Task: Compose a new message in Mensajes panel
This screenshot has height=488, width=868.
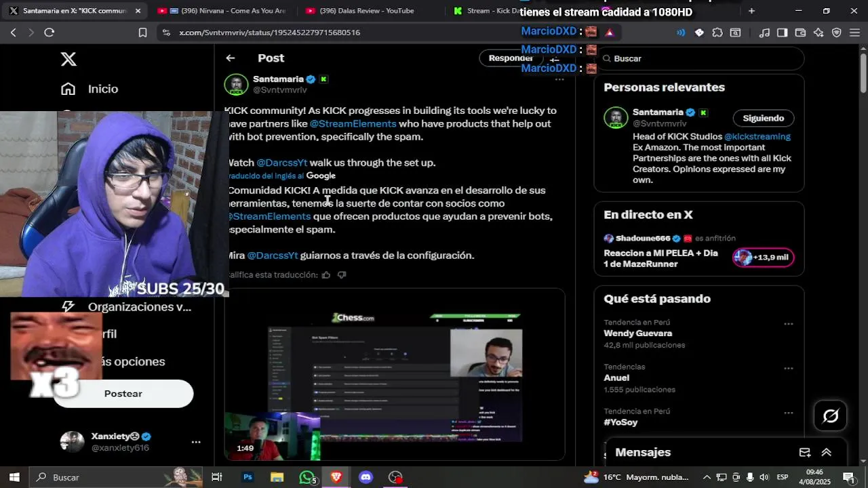Action: coord(805,453)
